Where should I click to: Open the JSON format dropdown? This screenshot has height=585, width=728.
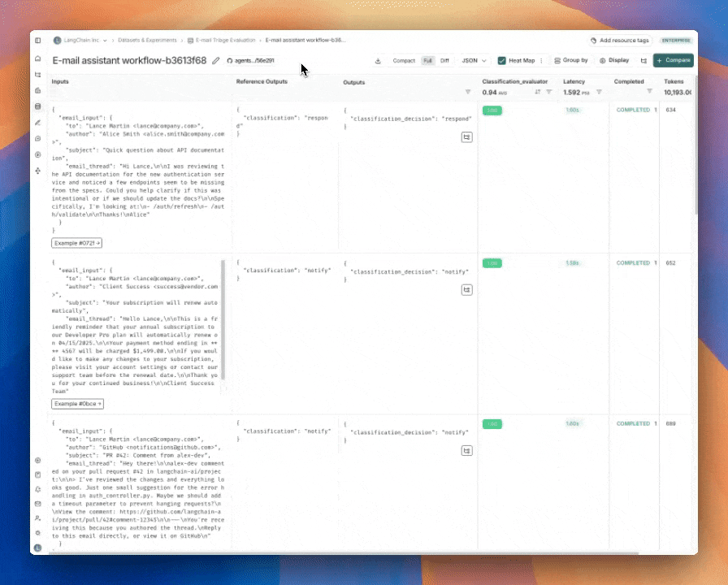pos(474,60)
